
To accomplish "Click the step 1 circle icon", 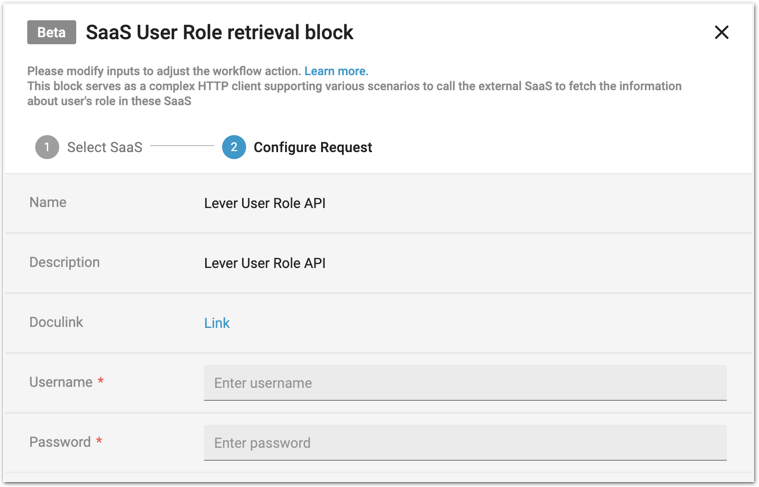I will point(47,147).
